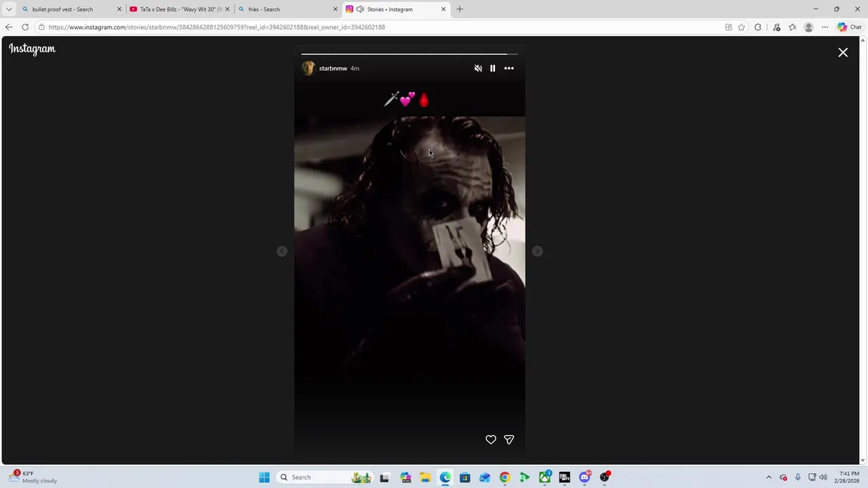Screen dimensions: 868x488
Task: Open the weather widget showing 63°F
Action: 34,477
